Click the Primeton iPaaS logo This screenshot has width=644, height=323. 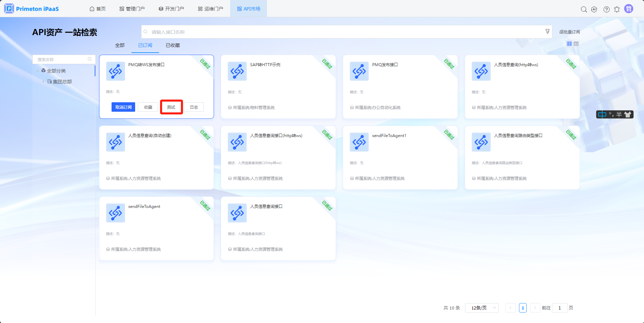click(x=31, y=9)
